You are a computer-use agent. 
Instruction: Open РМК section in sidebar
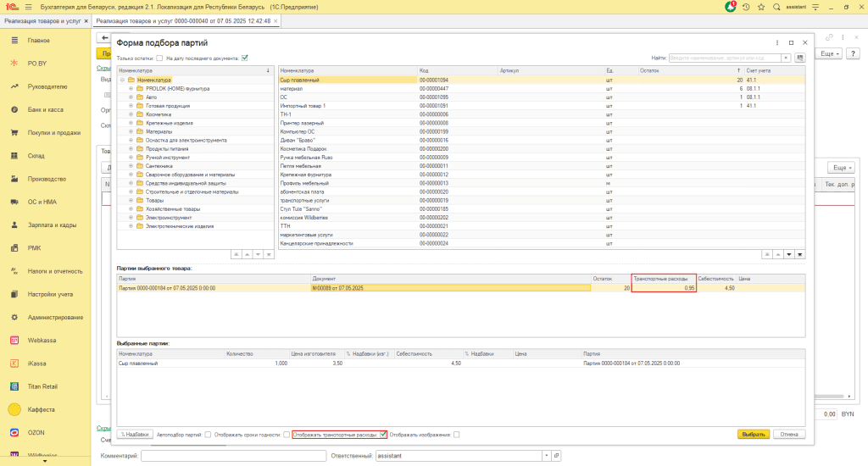click(34, 248)
